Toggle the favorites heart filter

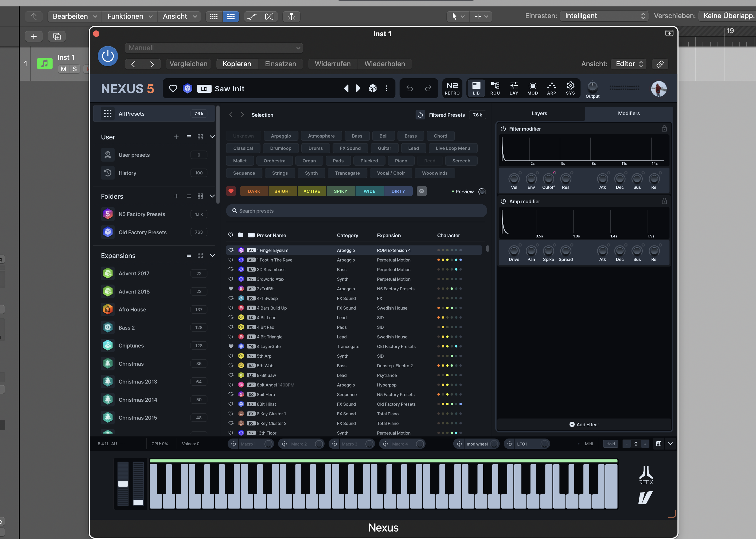[x=231, y=191]
